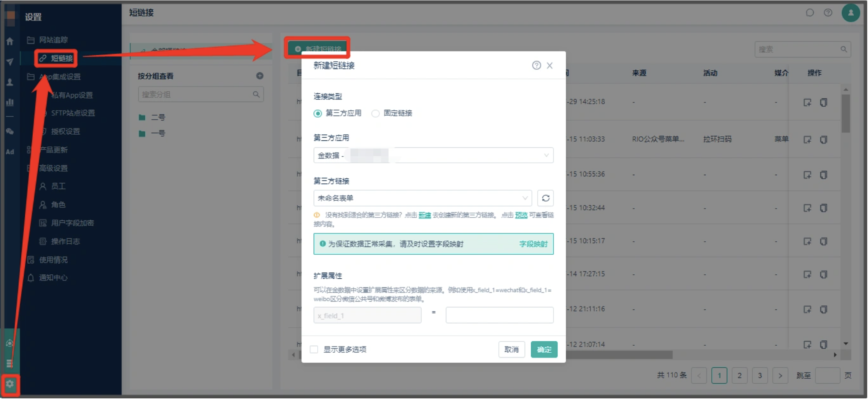The height and width of the screenshot is (400, 868).
Task: Click copy icon in the 14:25:18 row
Action: 824,102
